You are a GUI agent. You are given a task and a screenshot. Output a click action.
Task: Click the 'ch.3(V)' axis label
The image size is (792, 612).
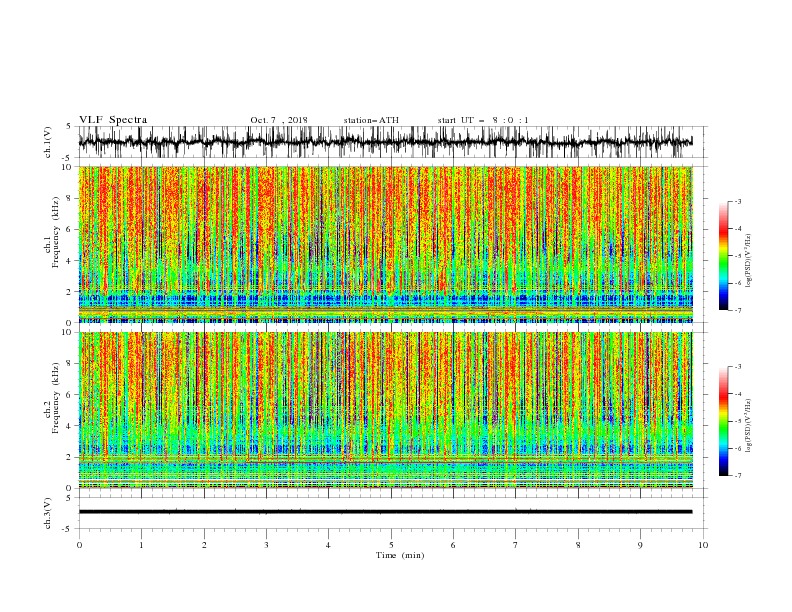click(x=48, y=513)
